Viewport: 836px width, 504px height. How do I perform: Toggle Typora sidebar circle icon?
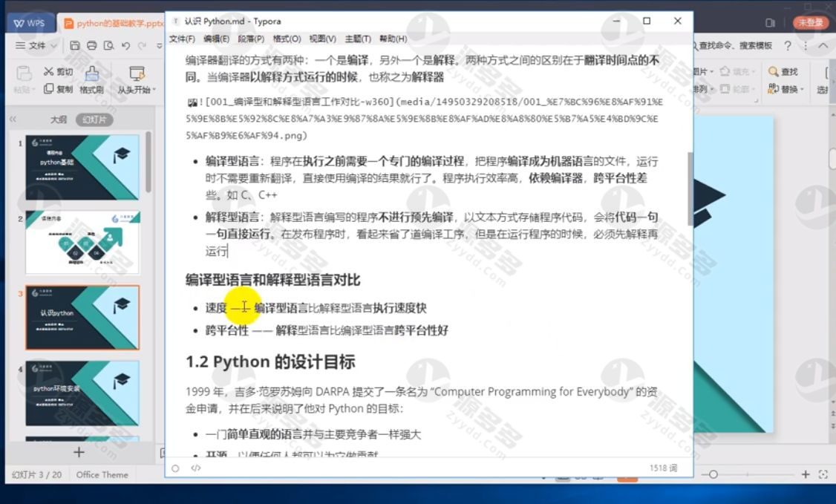click(x=175, y=468)
